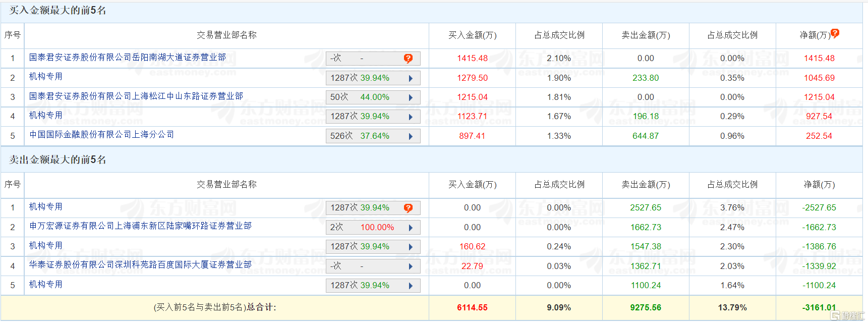Expand arrow in the row with net 1045.69
Viewport: 868px width, 324px height.
click(411, 78)
